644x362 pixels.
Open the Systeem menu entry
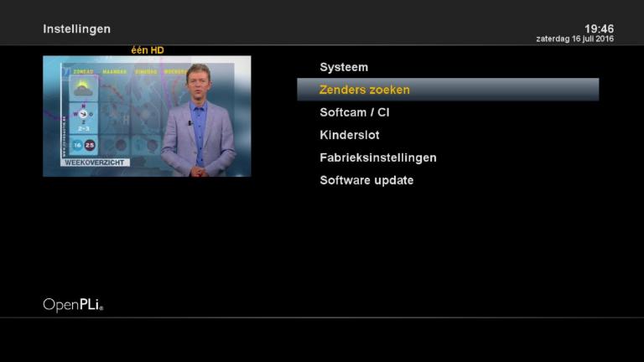click(344, 67)
